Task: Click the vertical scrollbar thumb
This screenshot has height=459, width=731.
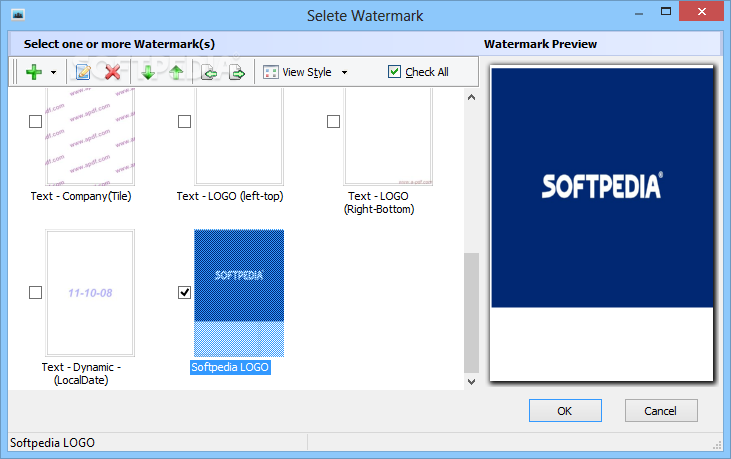Action: pos(471,313)
